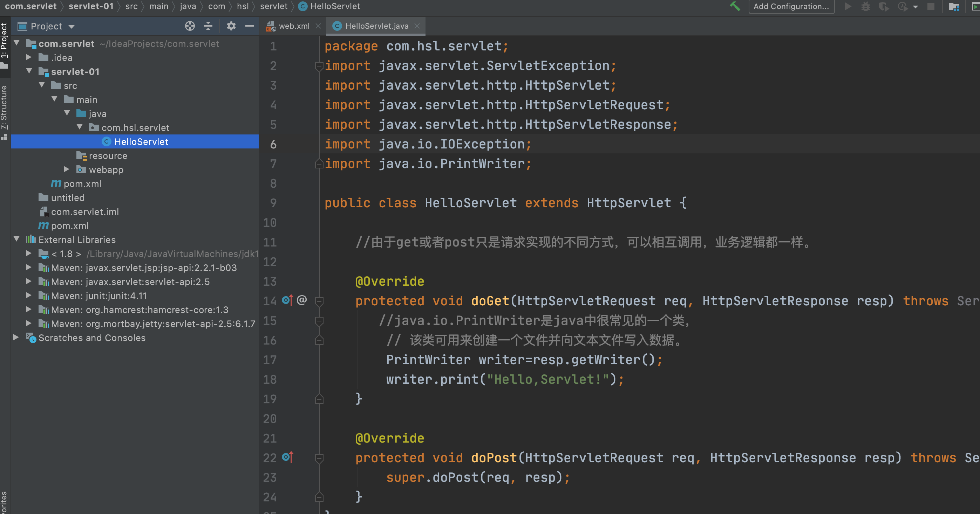Toggle fold marker on doPost method line
Viewport: 980px width, 514px height.
(x=319, y=458)
